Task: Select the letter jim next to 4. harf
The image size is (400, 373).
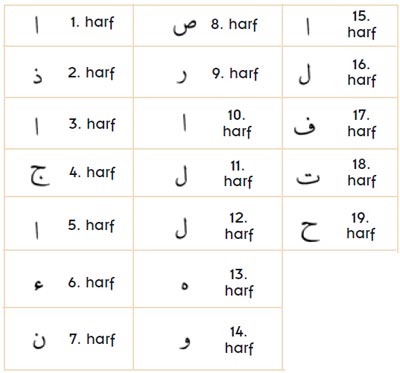Action: tap(40, 175)
